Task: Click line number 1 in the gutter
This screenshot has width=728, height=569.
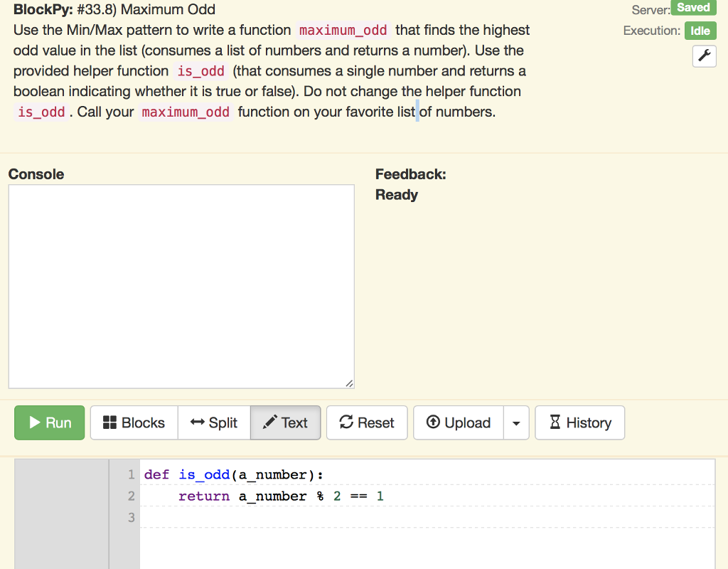Action: 132,474
